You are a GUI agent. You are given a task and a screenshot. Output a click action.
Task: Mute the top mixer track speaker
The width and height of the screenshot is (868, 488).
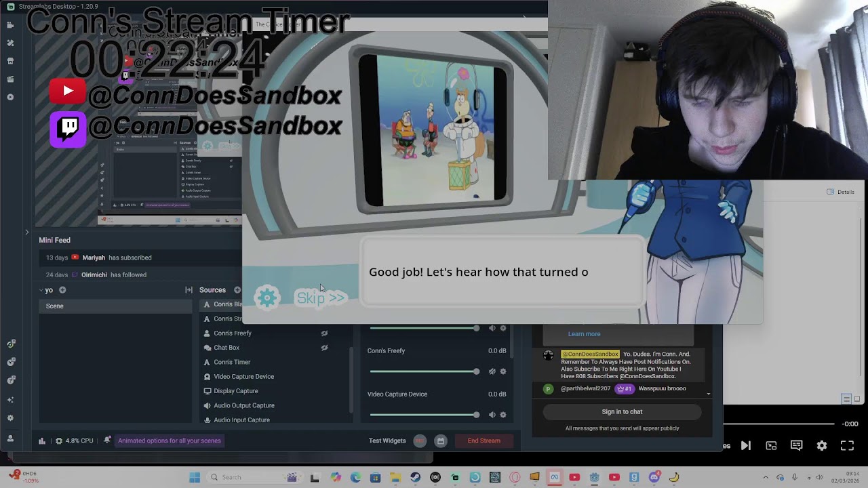(492, 328)
